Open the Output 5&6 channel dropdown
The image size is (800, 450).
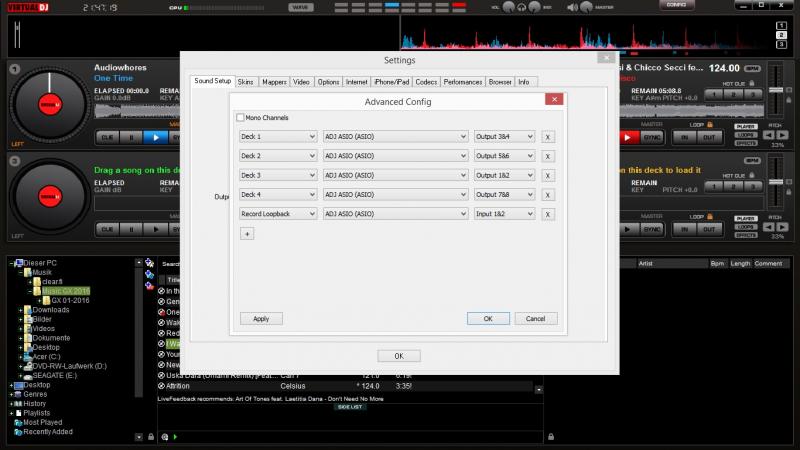click(504, 156)
